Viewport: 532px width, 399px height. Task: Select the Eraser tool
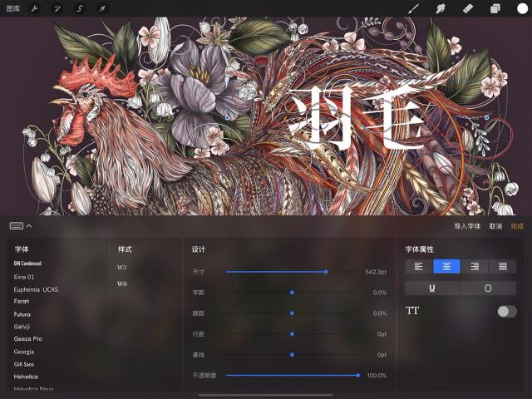tap(468, 8)
